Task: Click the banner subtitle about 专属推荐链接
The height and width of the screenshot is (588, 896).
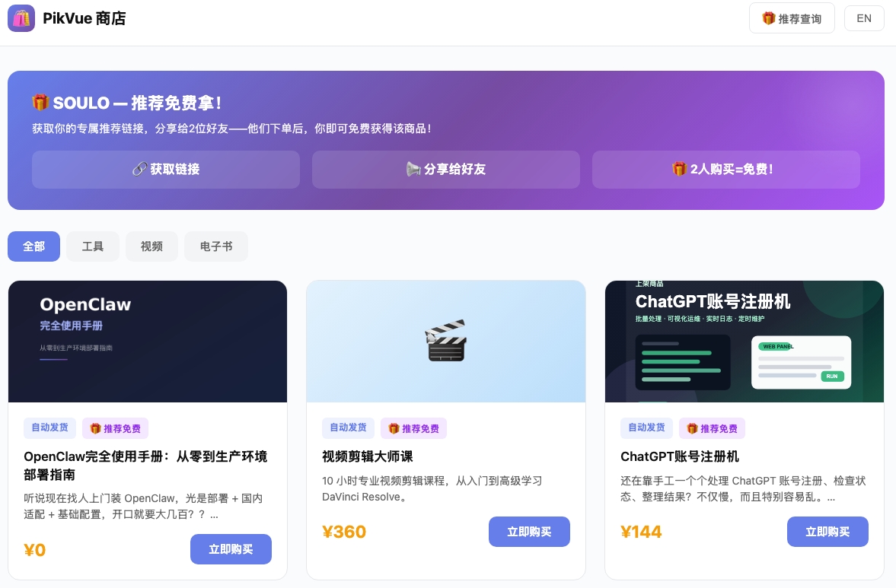Action: (x=231, y=129)
